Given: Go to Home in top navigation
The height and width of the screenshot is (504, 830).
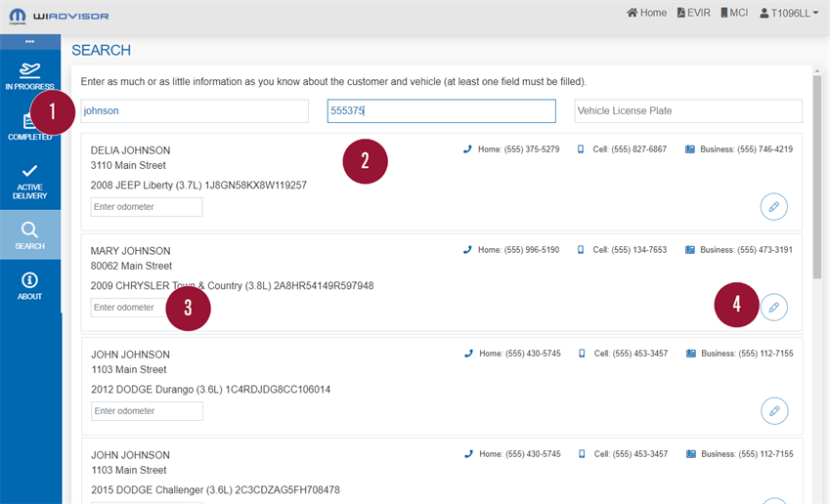Looking at the screenshot, I should pos(646,13).
